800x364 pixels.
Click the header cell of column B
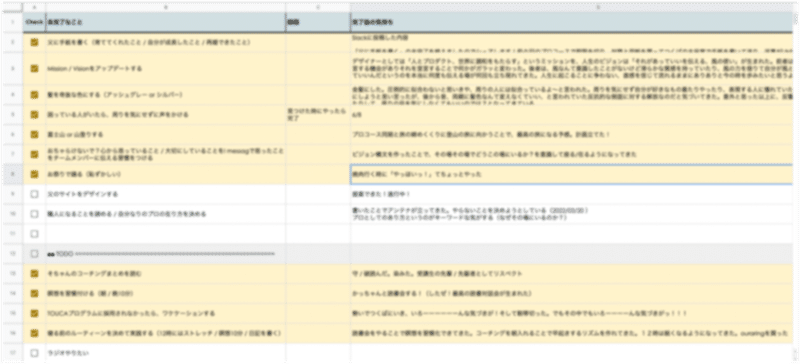(166, 22)
